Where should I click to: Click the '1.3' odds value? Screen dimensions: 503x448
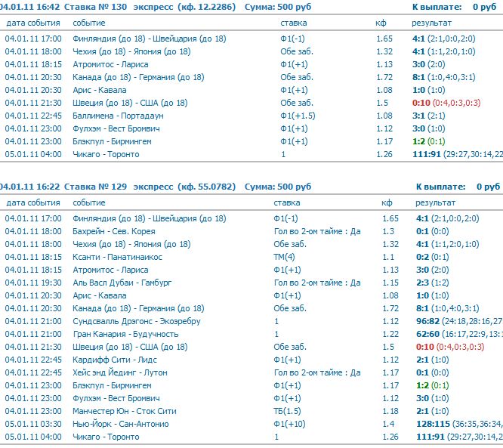388,231
